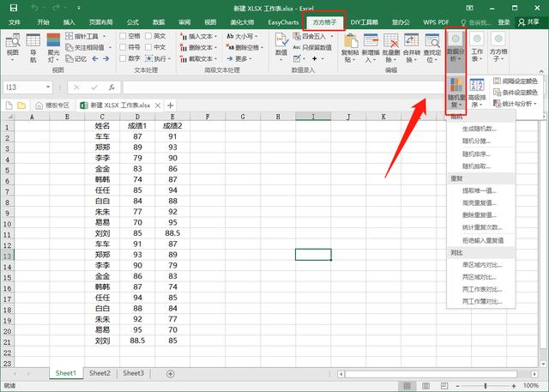Check the 空格 checkbox
Viewport: 549px width, 392px height.
[x=123, y=36]
